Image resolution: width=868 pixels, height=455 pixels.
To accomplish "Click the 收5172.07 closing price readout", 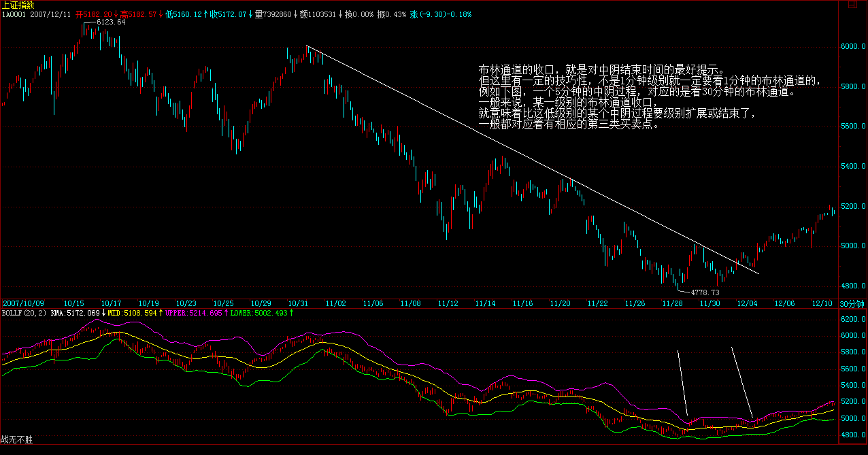I will 228,14.
